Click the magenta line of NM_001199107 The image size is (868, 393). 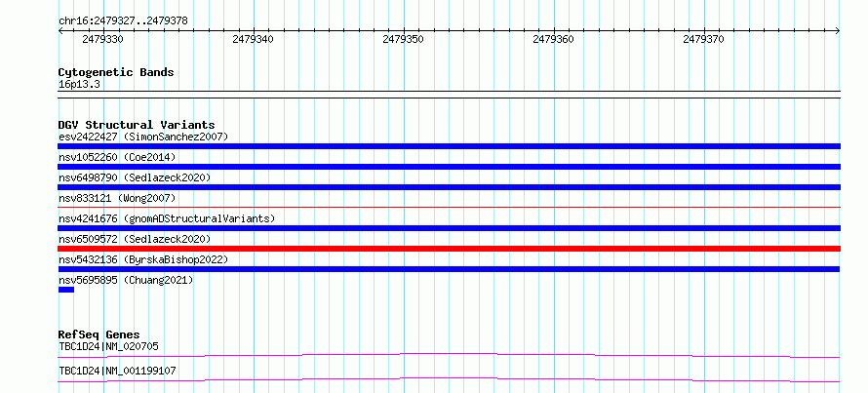pyautogui.click(x=449, y=379)
